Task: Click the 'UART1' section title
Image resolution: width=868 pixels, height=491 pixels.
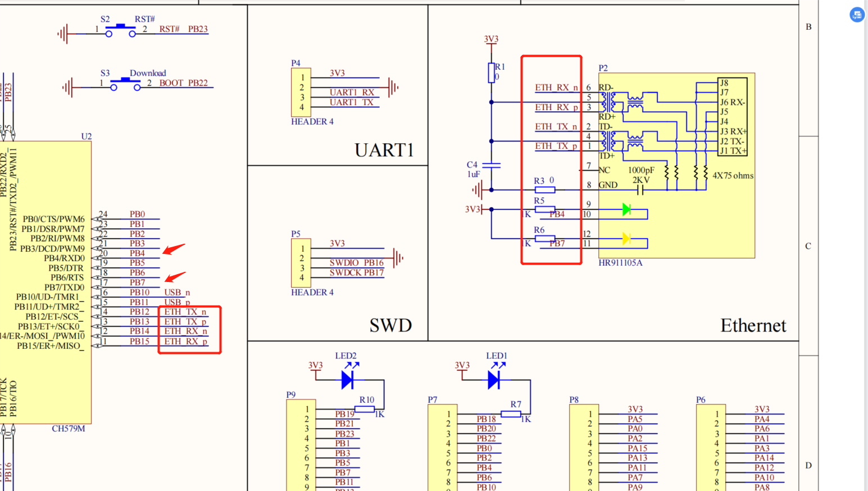Action: click(x=384, y=150)
